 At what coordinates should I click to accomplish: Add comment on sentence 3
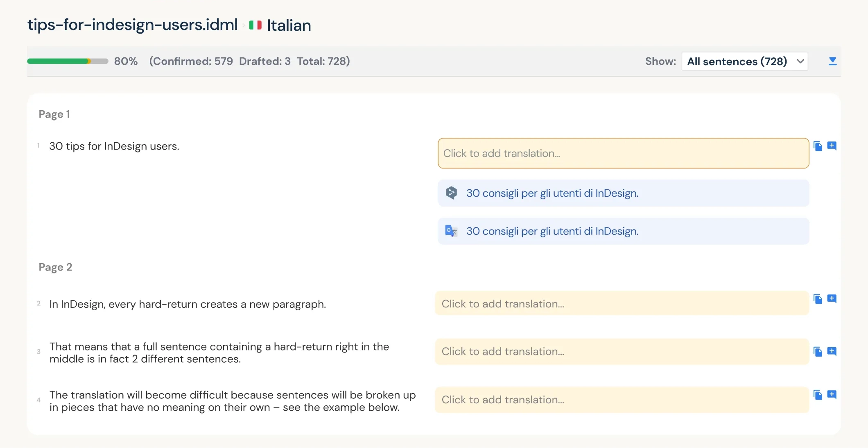[x=832, y=352]
